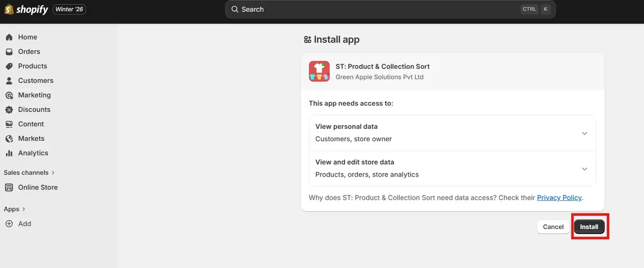Screen dimensions: 644x268
Task: Click the Home house icon in sidebar
Action: (x=9, y=37)
